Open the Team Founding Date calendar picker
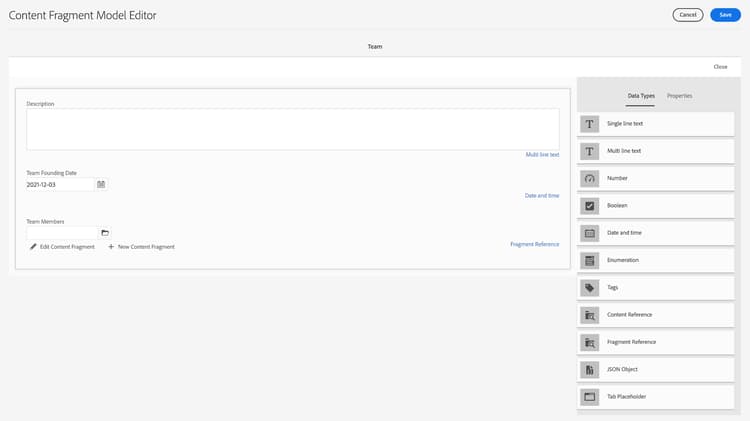 [x=101, y=184]
